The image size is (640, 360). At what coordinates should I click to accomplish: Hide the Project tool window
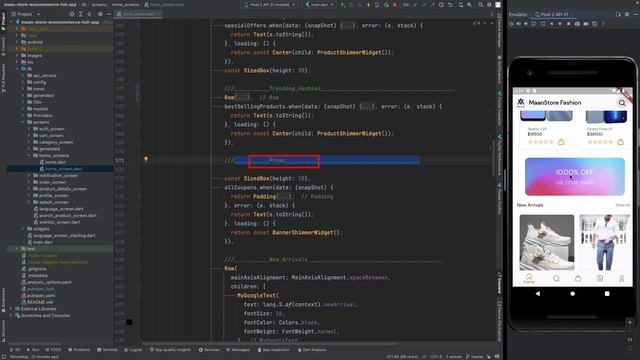[x=109, y=14]
